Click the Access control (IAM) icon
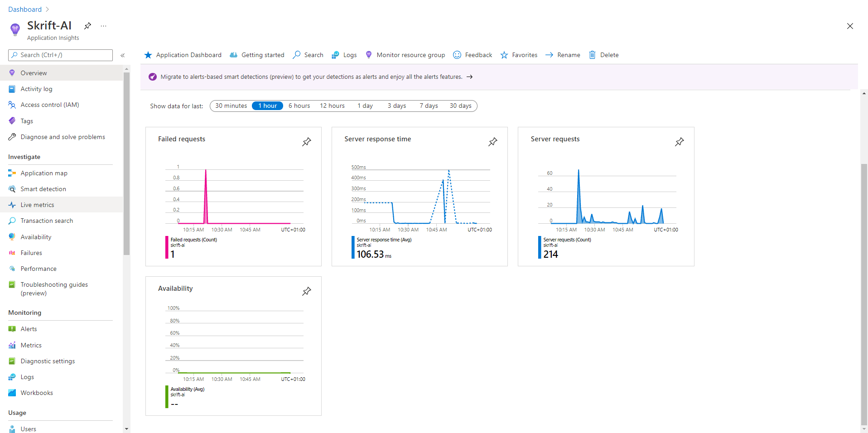The image size is (868, 433). 12,105
